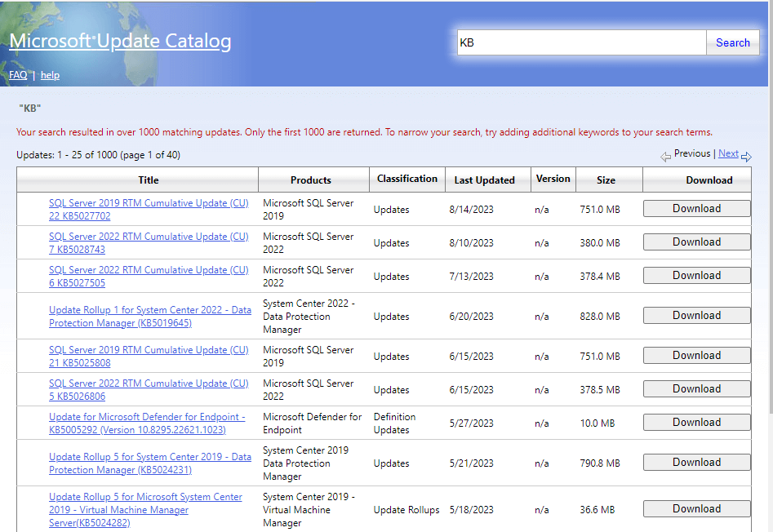Click the Search button

(732, 42)
